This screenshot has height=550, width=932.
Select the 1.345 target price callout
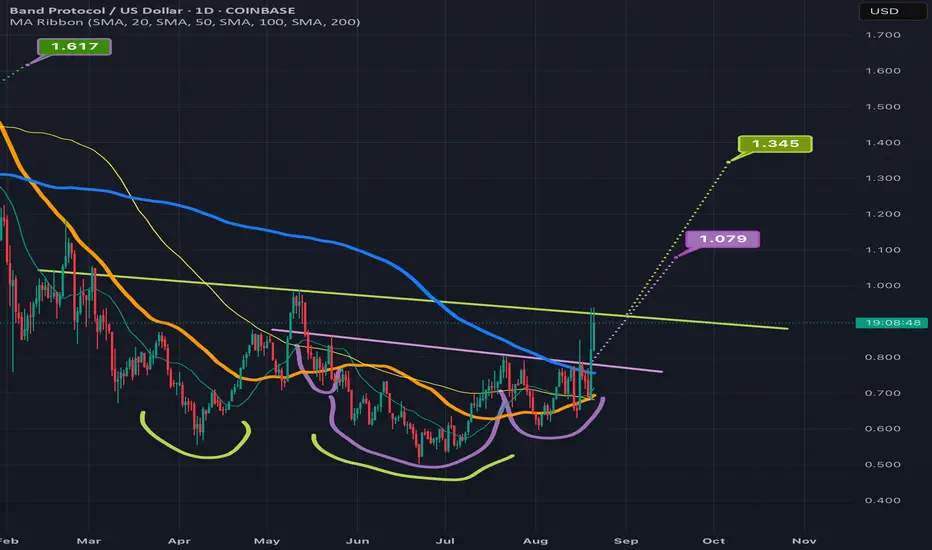(x=775, y=144)
